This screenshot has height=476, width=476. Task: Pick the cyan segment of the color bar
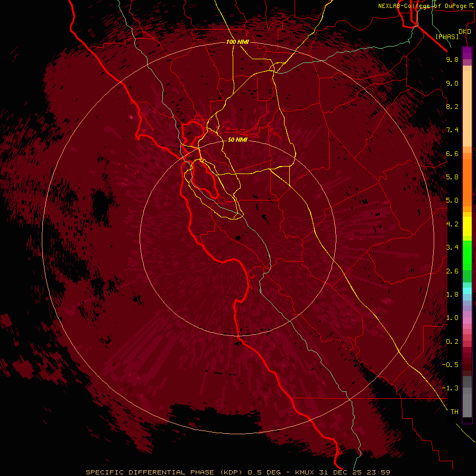point(467,291)
